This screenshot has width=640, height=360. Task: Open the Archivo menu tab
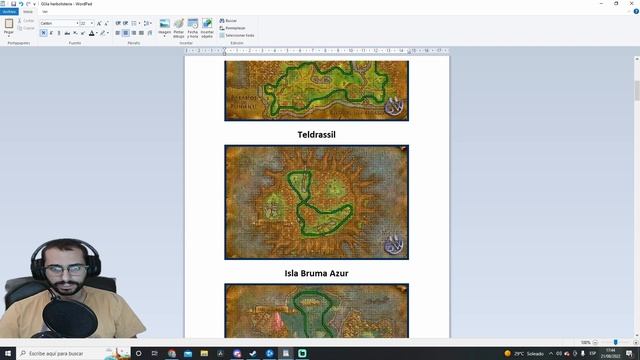9,12
